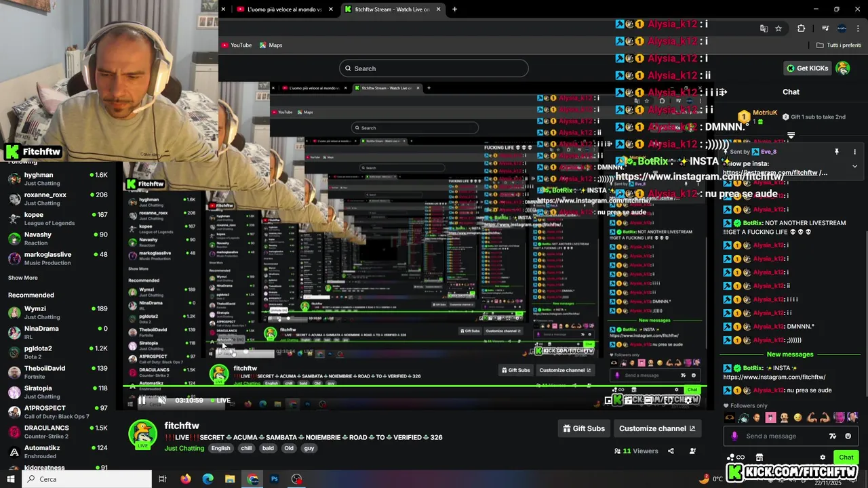Open NinaDrama IRL channel

coord(58,332)
